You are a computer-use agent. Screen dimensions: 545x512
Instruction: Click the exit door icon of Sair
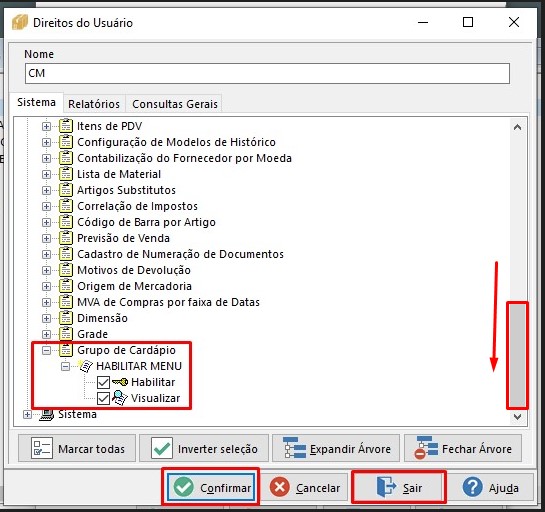click(x=386, y=487)
